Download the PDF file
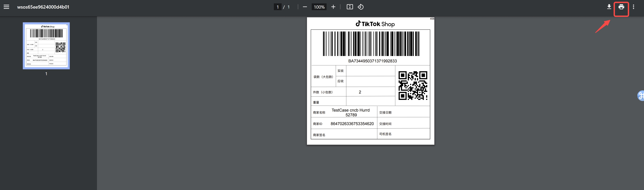Screen dimensions: 644x190 (x=609, y=7)
